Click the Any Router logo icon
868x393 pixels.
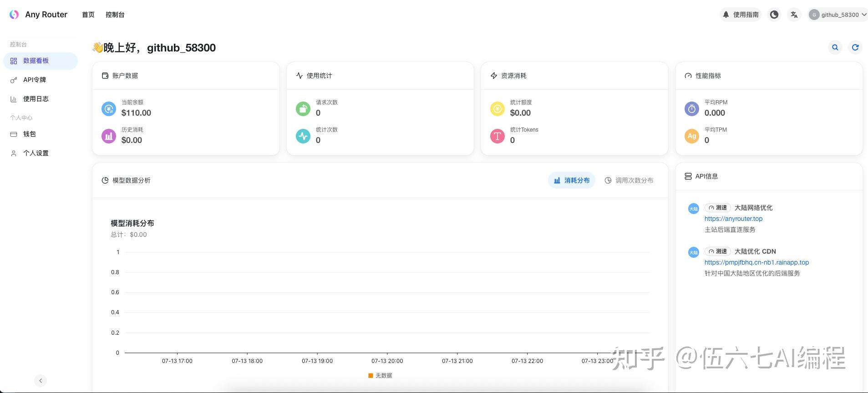[x=14, y=15]
